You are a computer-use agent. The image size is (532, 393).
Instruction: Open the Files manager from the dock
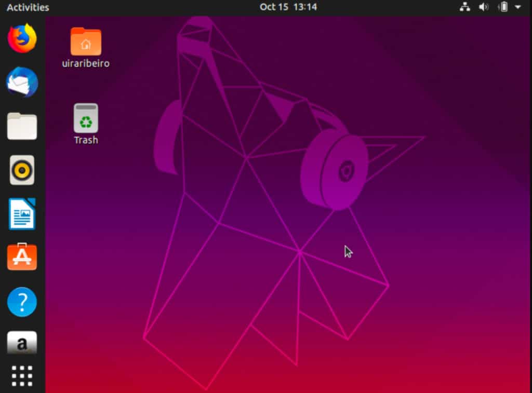[x=21, y=126]
